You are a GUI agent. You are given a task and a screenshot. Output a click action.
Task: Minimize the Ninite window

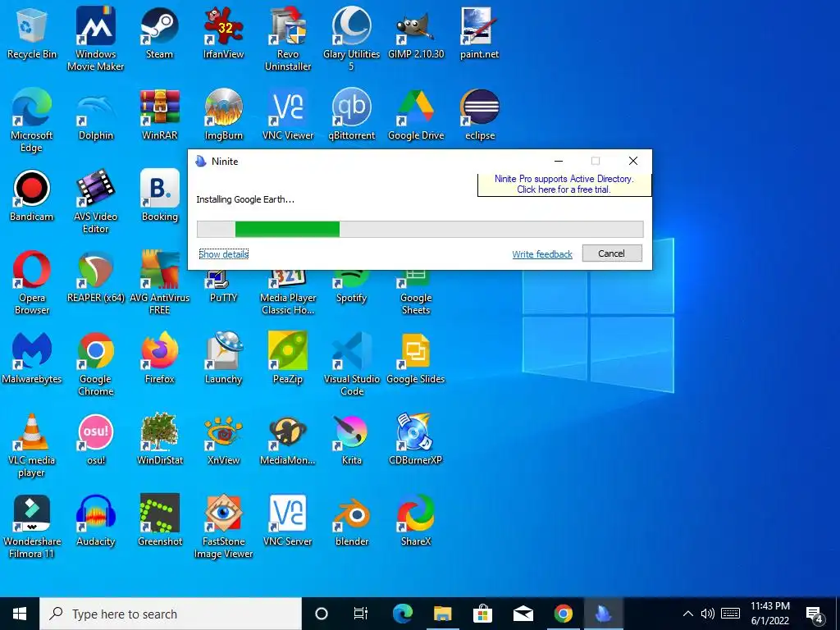coord(558,162)
